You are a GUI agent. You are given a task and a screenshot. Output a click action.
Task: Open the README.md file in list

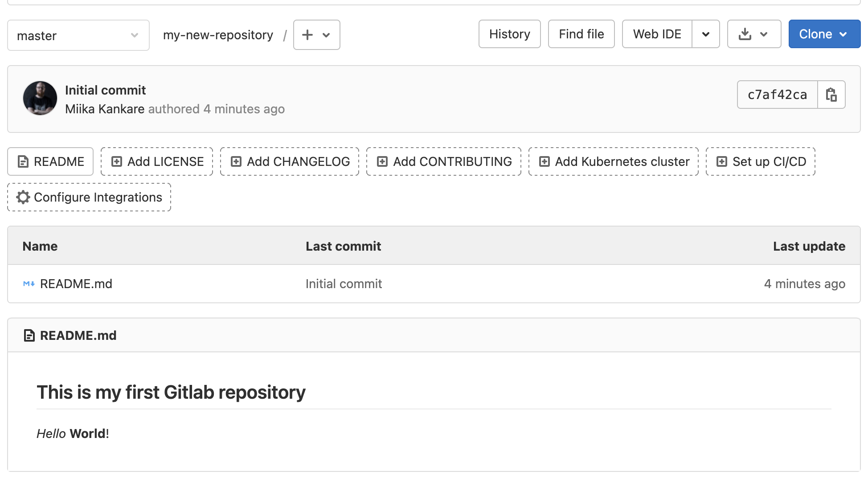click(x=76, y=284)
